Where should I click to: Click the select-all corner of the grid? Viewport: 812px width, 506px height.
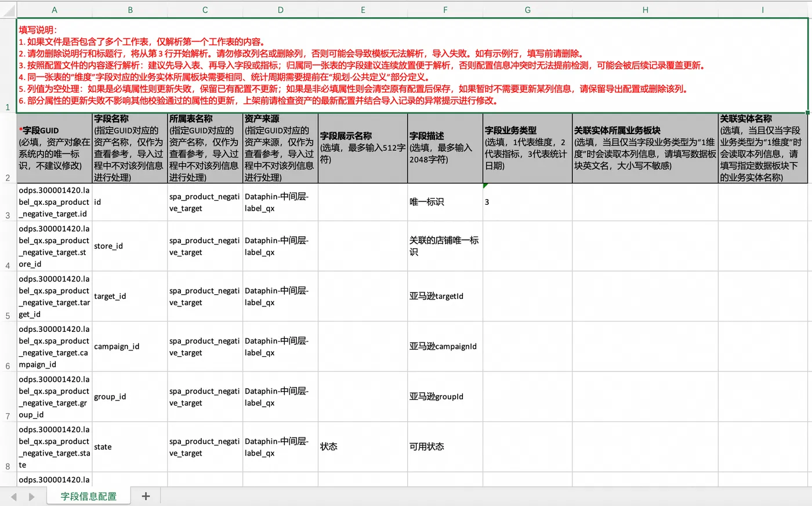point(8,10)
